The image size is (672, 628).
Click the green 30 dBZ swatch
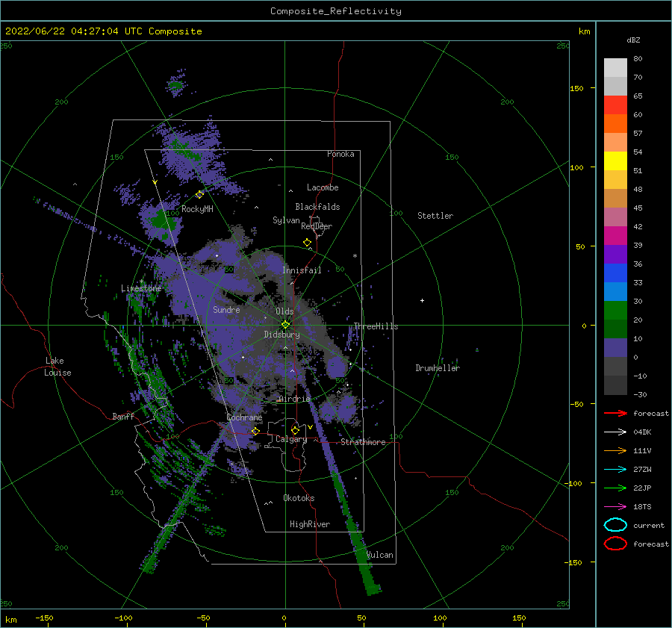click(615, 310)
